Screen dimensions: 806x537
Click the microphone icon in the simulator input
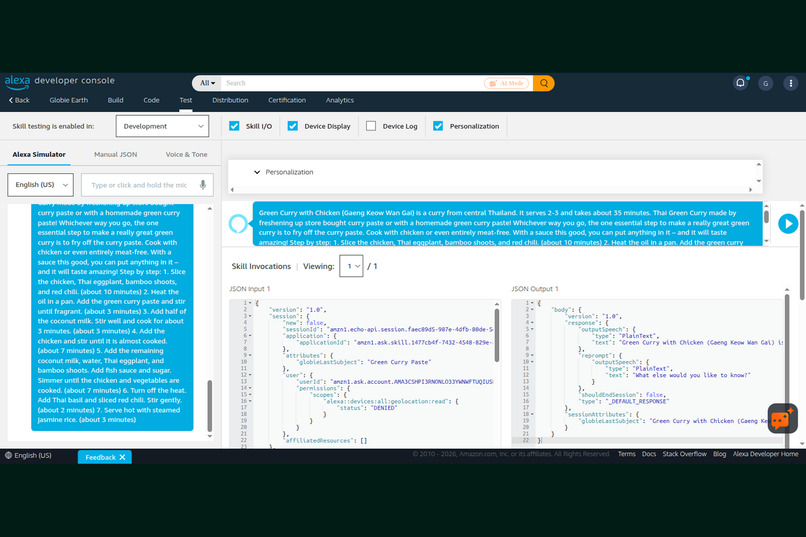click(203, 185)
